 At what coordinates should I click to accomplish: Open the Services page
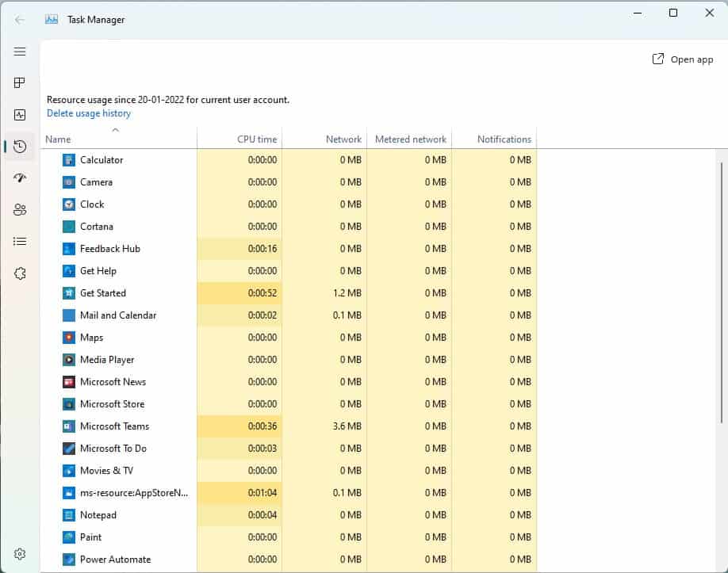(x=20, y=273)
